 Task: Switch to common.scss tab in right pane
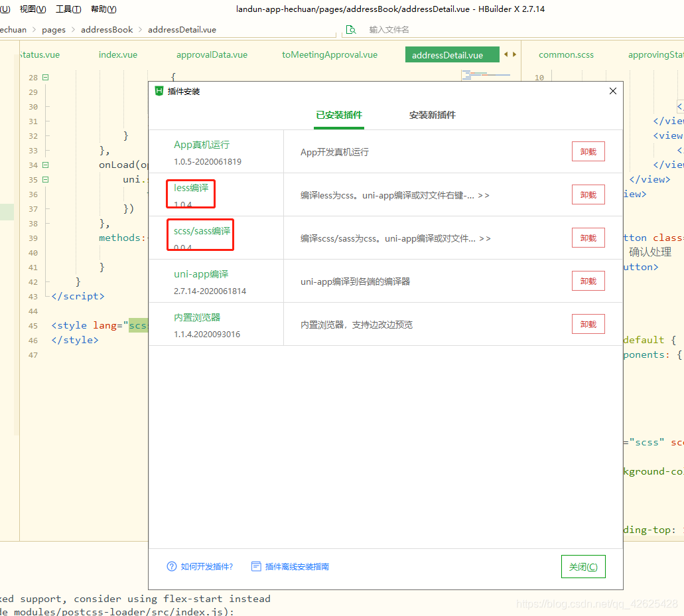(x=566, y=54)
